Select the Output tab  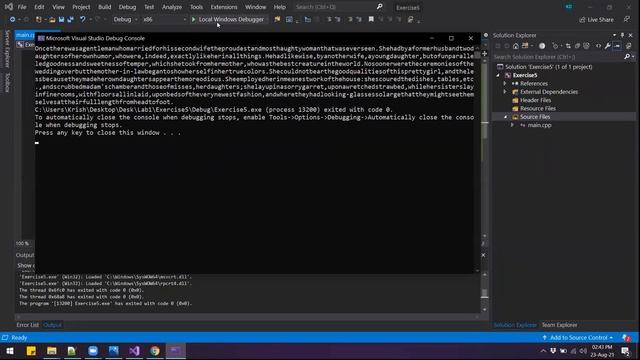coord(52,325)
